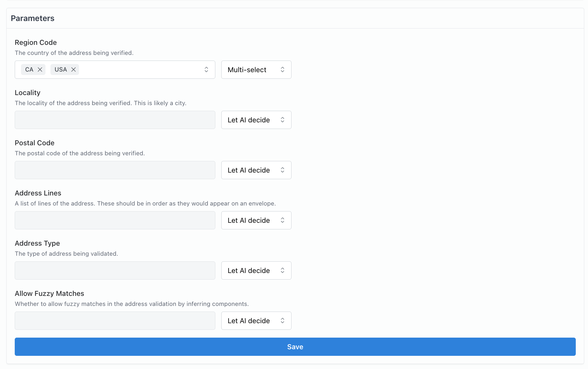Remove the USA region tag

pos(74,70)
